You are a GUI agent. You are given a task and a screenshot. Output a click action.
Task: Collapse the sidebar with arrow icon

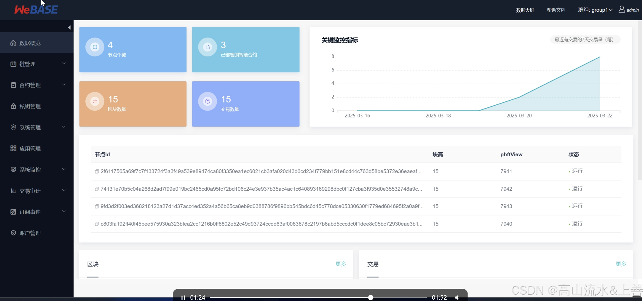coord(69,27)
